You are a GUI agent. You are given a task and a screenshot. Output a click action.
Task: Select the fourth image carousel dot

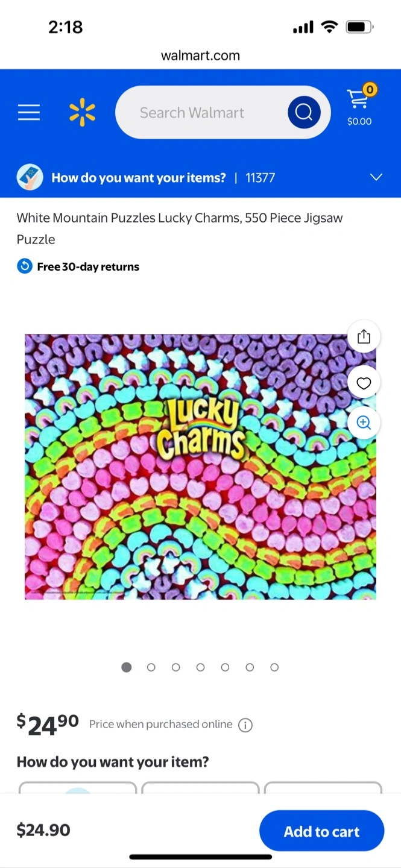[200, 667]
